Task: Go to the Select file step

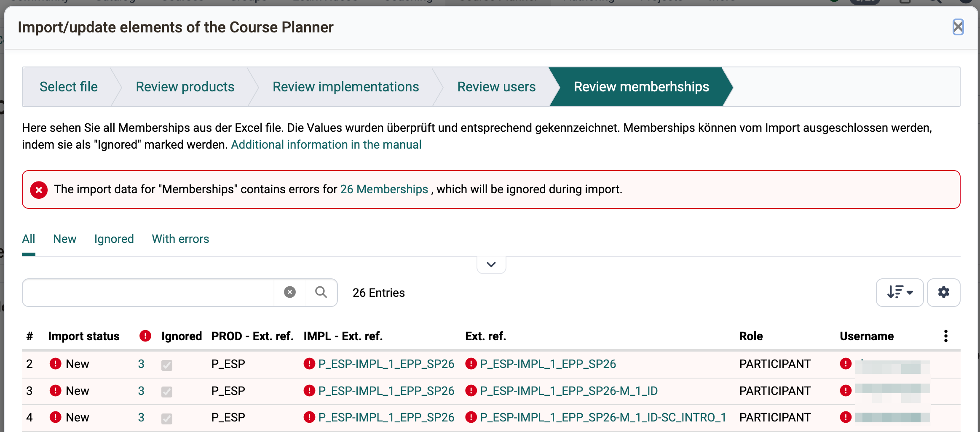Action: [x=69, y=87]
